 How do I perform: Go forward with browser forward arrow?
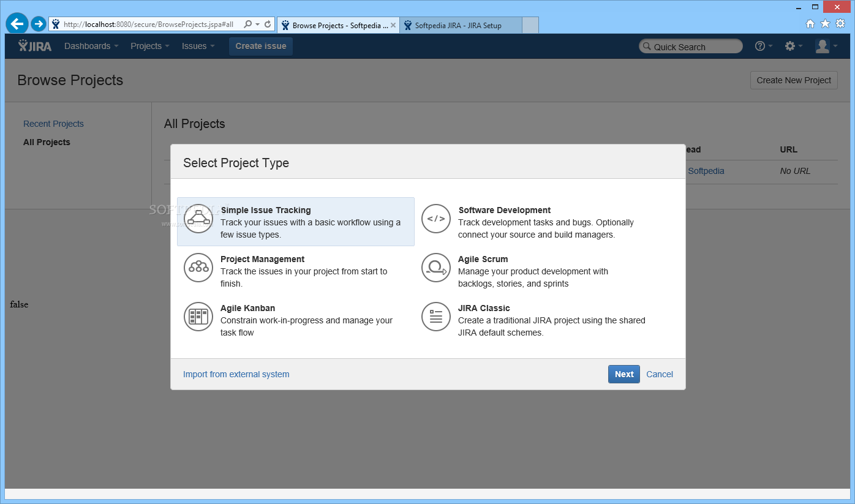coord(39,24)
